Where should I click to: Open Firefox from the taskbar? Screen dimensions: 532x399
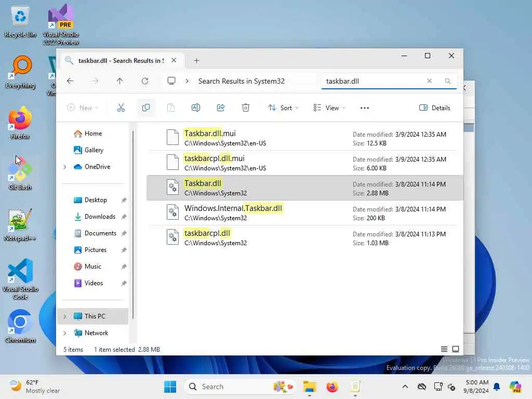click(332, 387)
